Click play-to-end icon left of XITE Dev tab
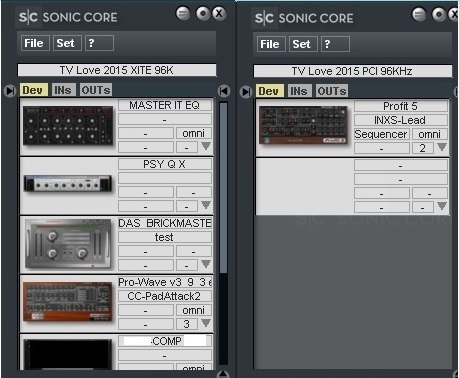The width and height of the screenshot is (459, 378). [x=10, y=91]
